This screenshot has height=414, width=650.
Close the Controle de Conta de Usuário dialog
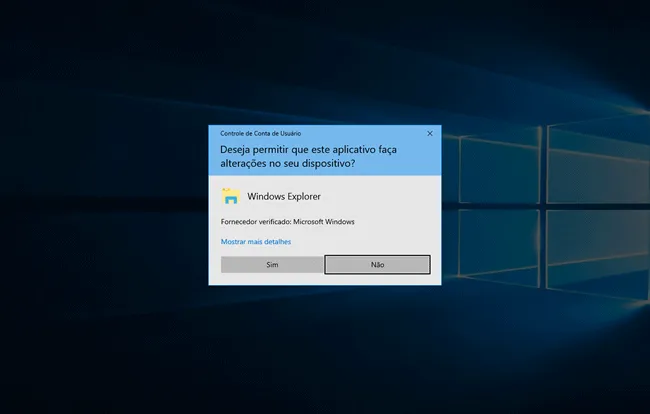point(430,133)
